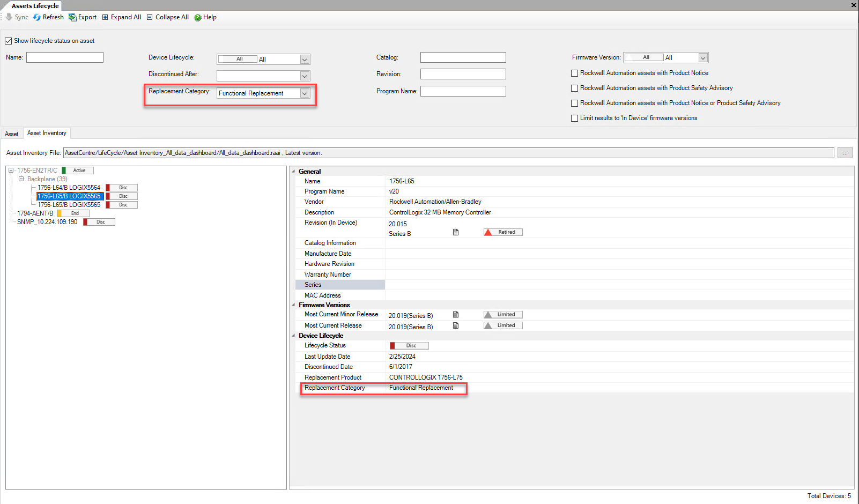Click Limited badge for Most Current Minor Release
859x504 pixels.
click(503, 315)
